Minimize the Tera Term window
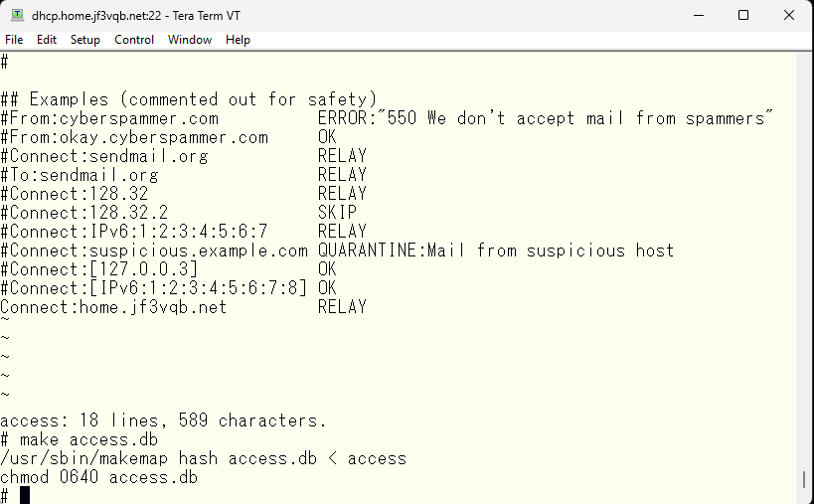Screen dimensions: 814x504 pyautogui.click(x=699, y=16)
